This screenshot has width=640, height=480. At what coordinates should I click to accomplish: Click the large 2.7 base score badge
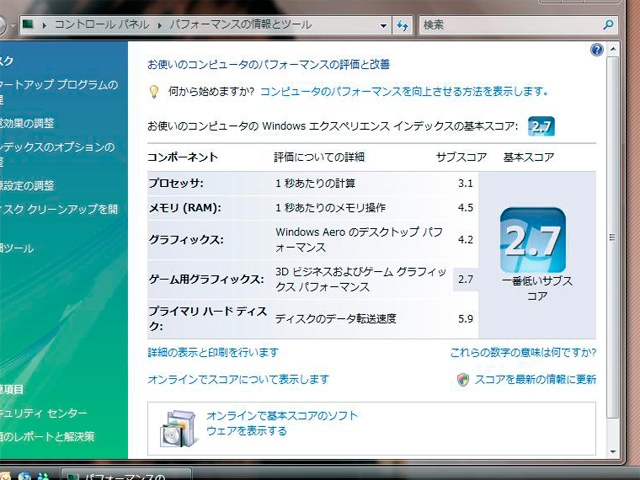tap(533, 240)
